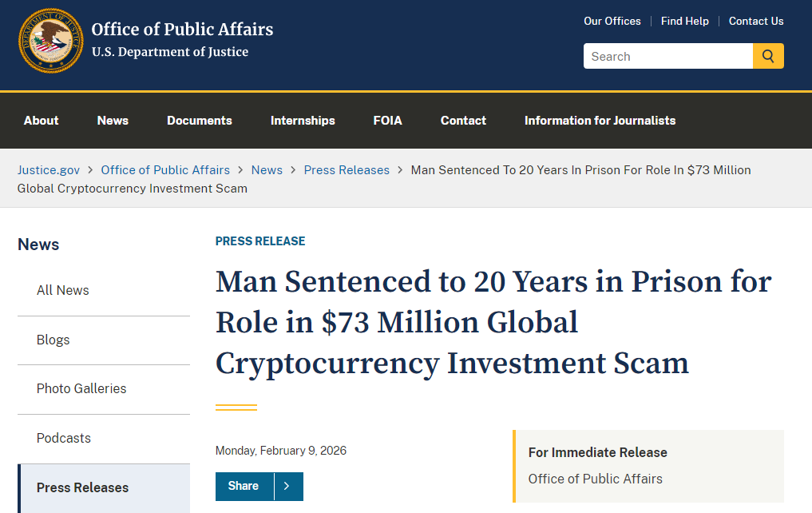Click the Share button
Screen dimensions: 812x513
pyautogui.click(x=244, y=486)
